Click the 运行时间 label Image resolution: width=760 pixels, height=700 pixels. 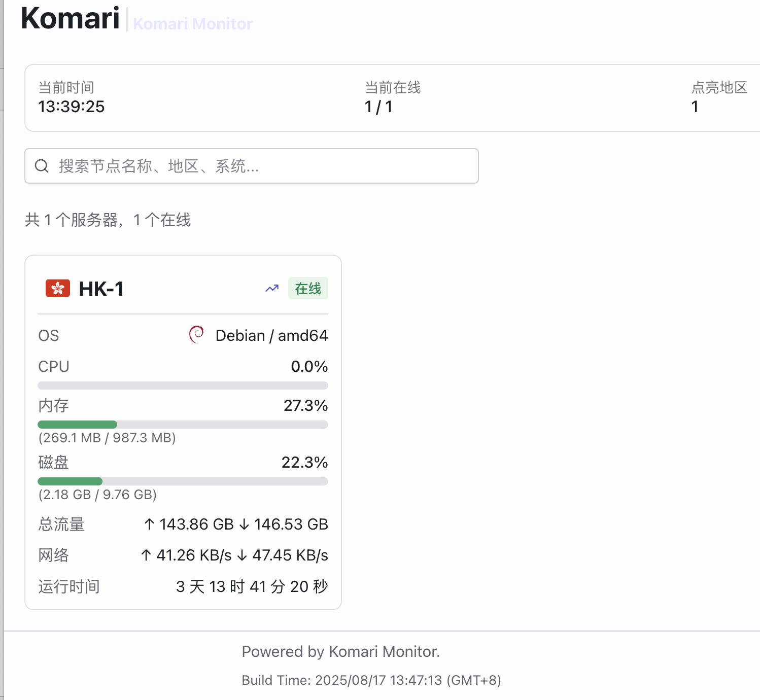[69, 586]
